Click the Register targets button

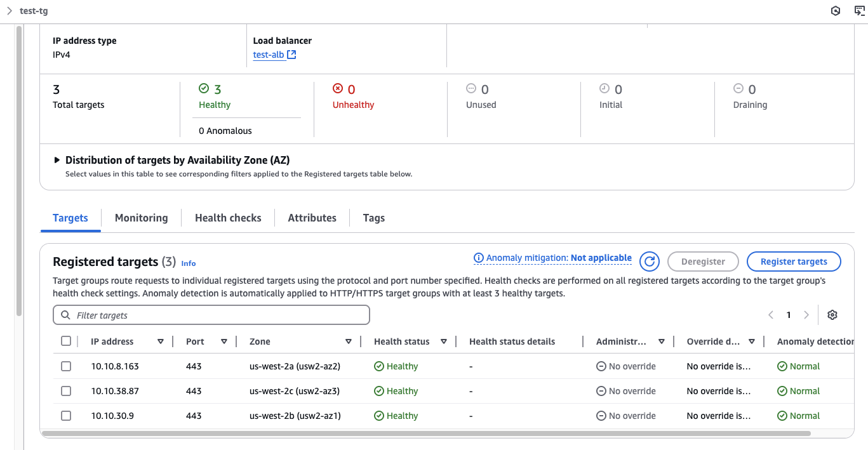pos(793,261)
